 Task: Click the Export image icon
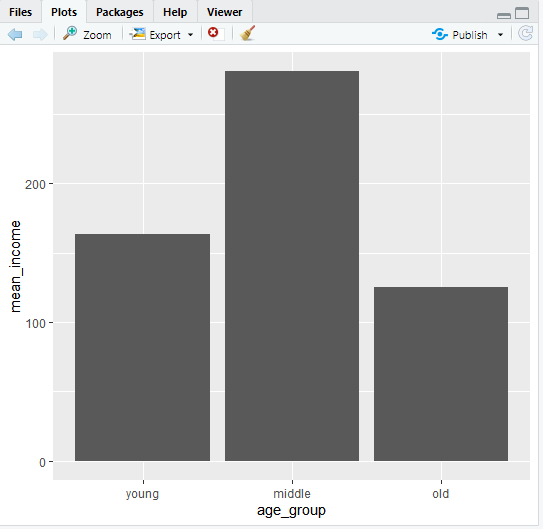tap(137, 34)
